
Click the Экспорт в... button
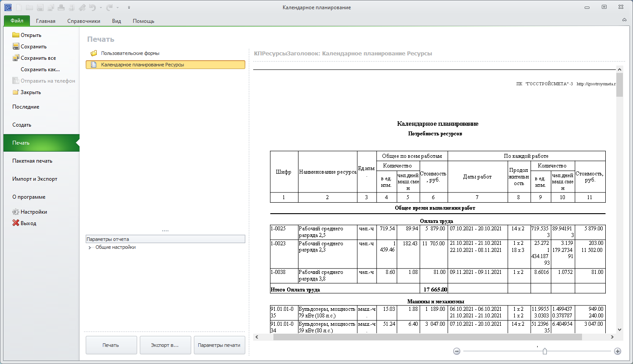point(165,345)
